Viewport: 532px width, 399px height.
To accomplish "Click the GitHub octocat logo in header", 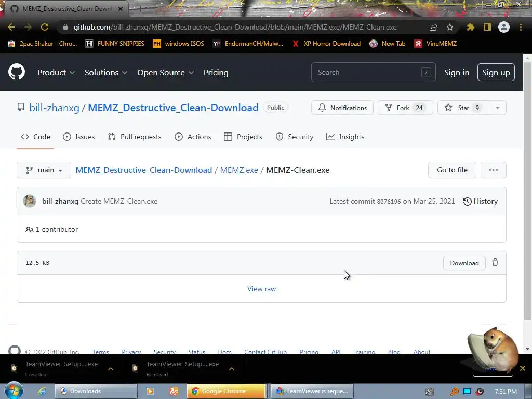I will tap(17, 72).
